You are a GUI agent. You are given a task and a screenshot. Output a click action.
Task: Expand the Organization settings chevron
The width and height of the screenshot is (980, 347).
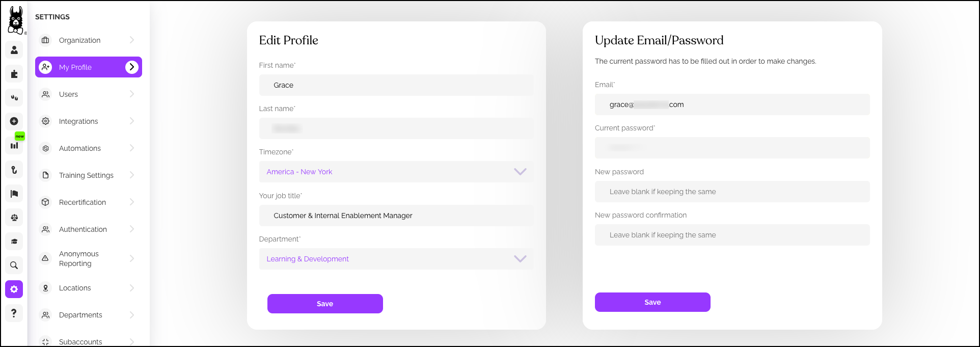pos(132,40)
